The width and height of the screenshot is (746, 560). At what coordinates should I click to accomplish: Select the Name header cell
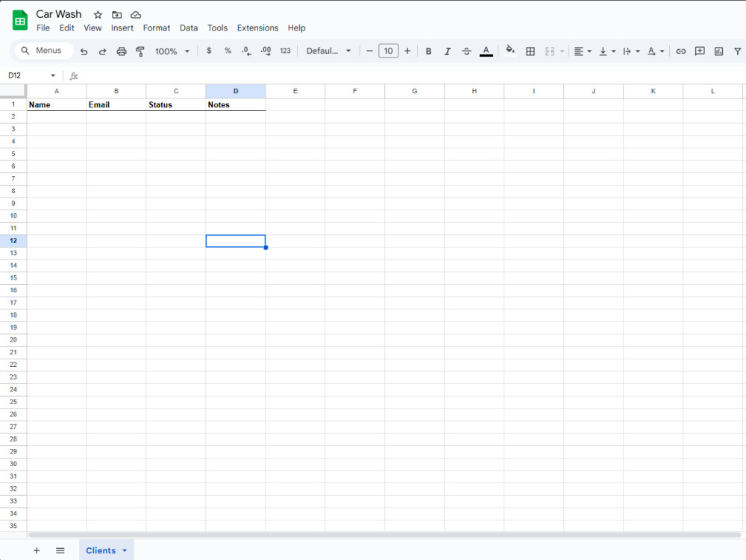[57, 104]
